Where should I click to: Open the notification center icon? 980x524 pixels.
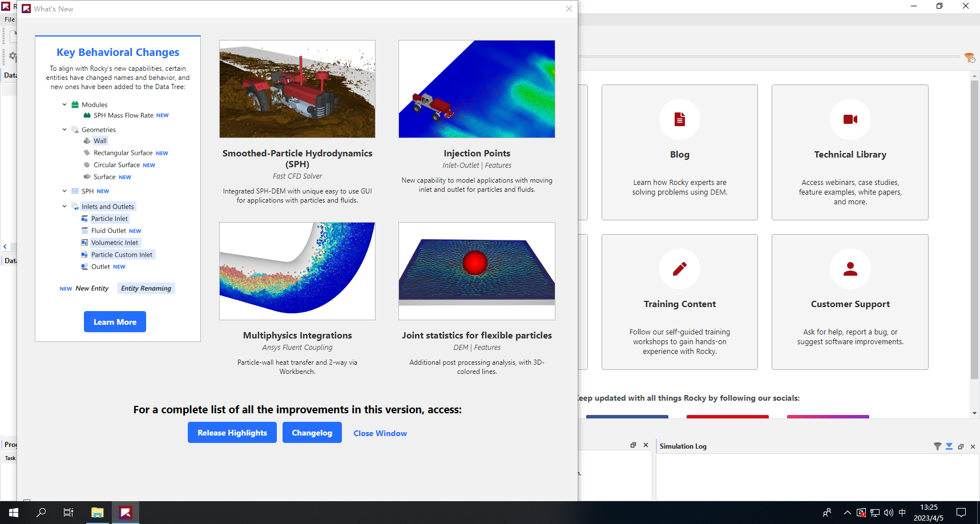tap(961, 513)
